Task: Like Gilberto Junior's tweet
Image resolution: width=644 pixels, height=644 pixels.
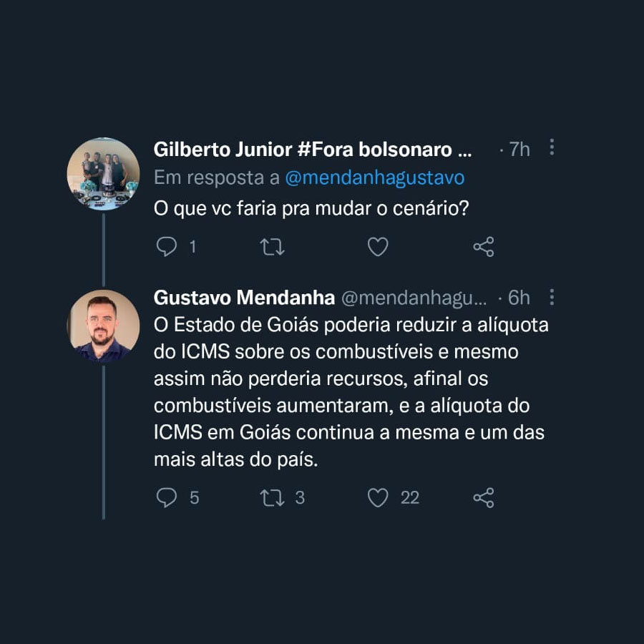Action: pos(378,247)
